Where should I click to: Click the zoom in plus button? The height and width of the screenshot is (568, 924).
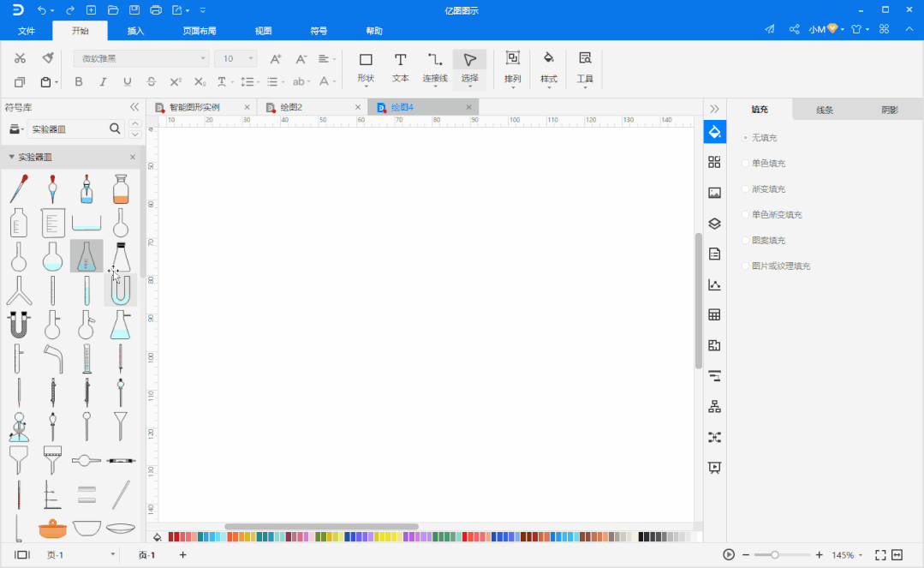pyautogui.click(x=820, y=555)
